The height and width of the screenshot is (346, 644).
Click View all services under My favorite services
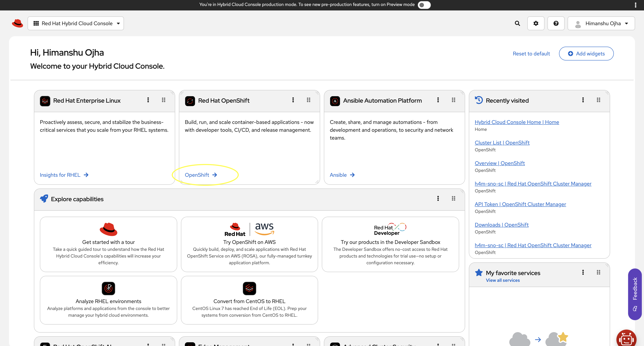point(503,280)
